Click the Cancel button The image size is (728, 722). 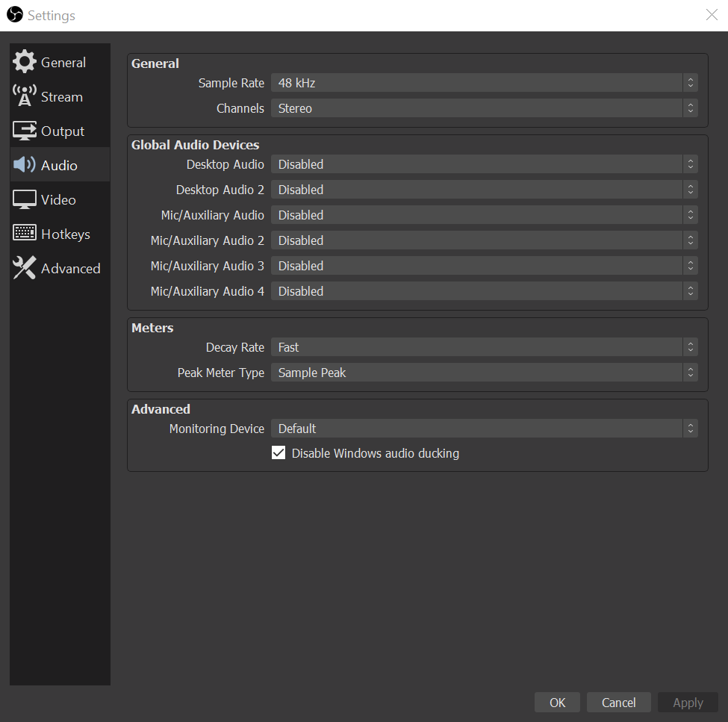(618, 703)
